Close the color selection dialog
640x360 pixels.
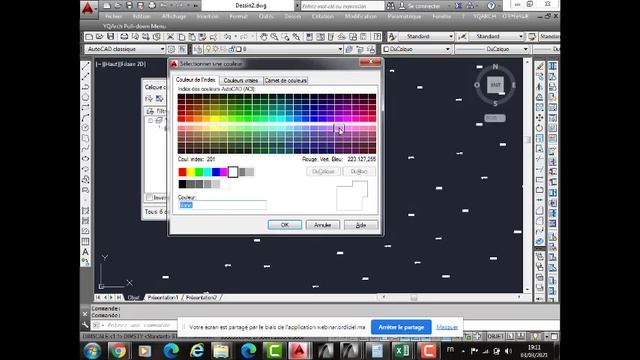click(x=371, y=62)
